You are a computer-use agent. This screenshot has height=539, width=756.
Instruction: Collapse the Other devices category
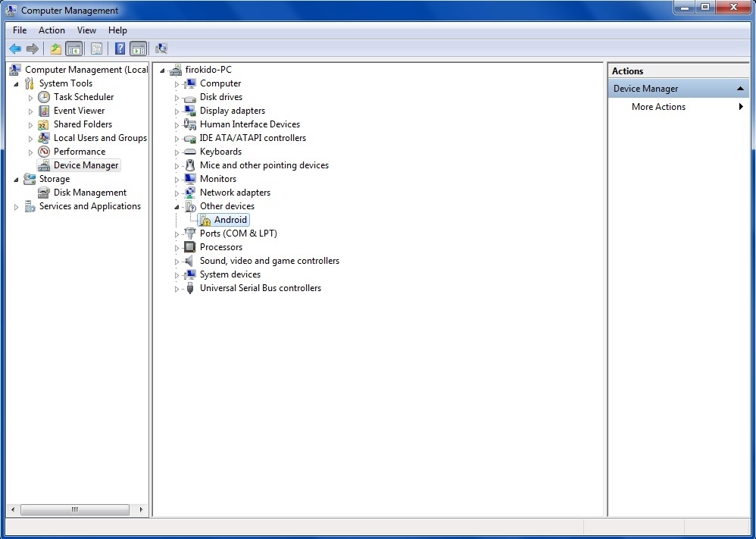[177, 206]
